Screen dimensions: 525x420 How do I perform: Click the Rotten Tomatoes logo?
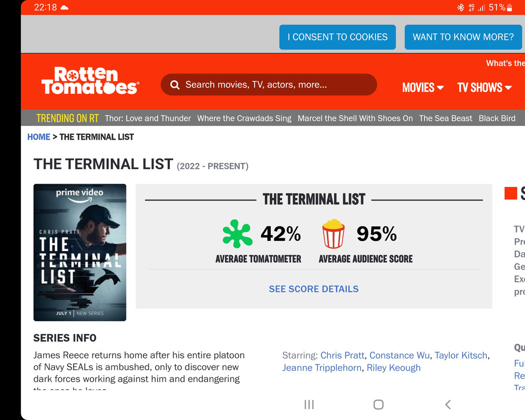[x=89, y=80]
